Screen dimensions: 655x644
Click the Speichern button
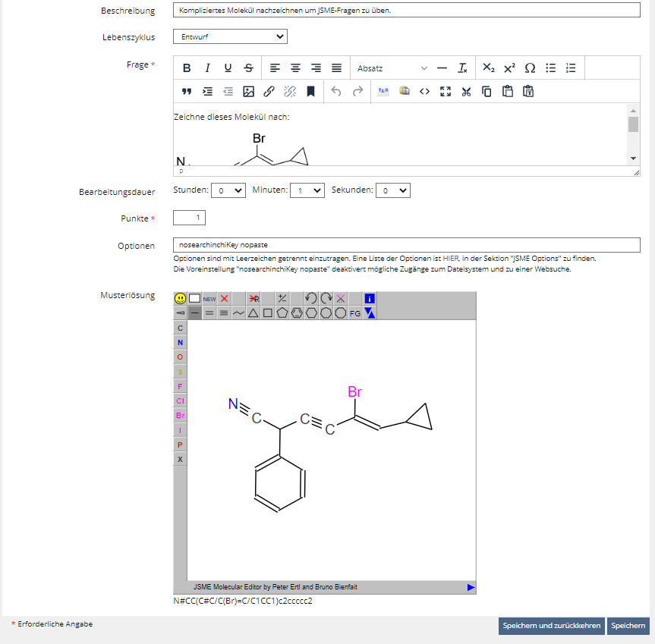coord(628,626)
